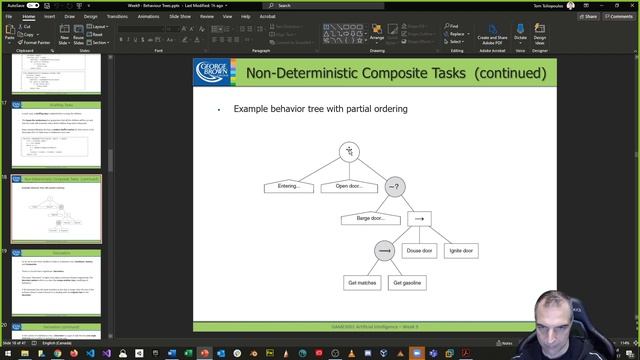
Task: Click the Cut button
Action: pos(24,27)
